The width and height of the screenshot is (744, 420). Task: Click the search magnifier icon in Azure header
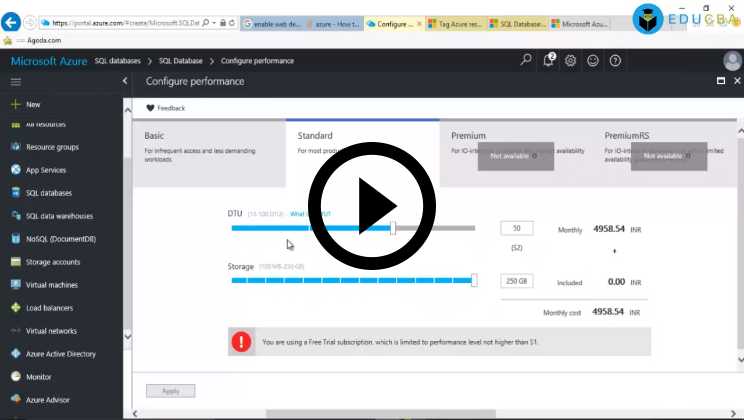[526, 61]
